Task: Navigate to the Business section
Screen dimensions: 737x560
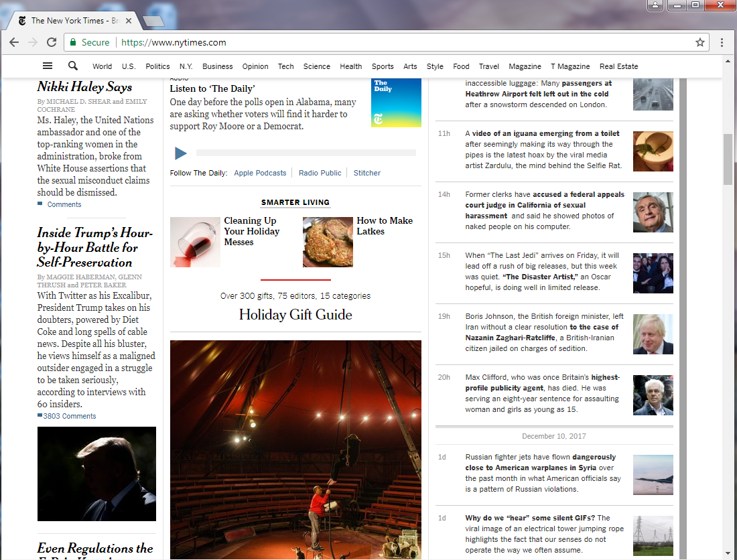Action: (x=217, y=66)
